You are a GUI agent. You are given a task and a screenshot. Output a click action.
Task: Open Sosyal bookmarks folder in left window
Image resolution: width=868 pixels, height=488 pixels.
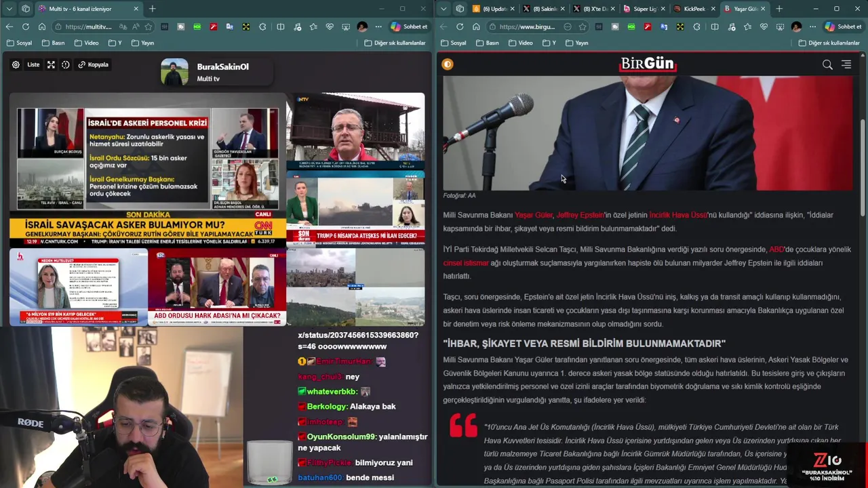(x=19, y=43)
